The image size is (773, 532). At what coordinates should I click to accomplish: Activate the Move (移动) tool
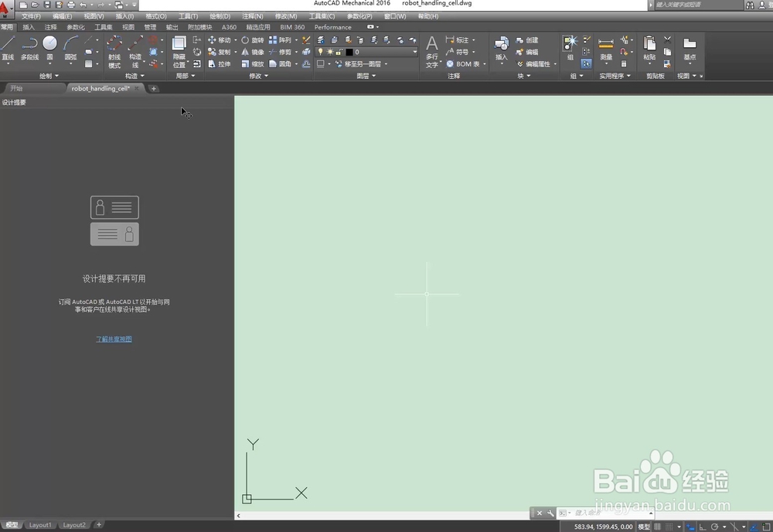click(x=220, y=40)
